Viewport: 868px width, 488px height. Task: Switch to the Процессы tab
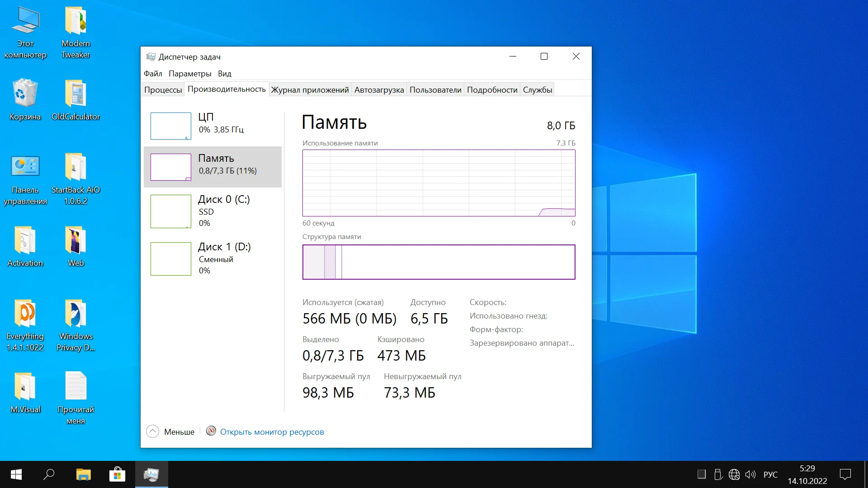[163, 89]
